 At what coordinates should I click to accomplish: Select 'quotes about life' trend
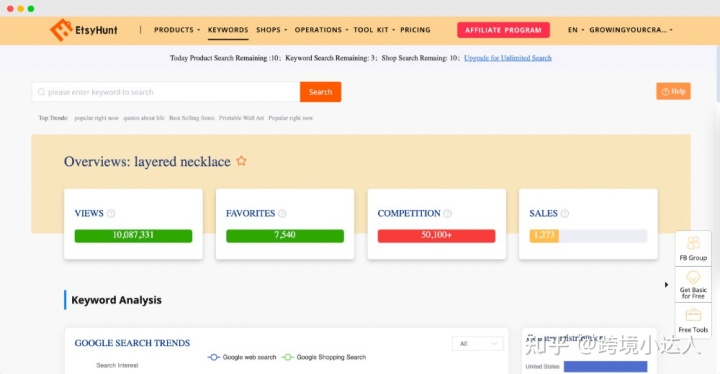(144, 118)
